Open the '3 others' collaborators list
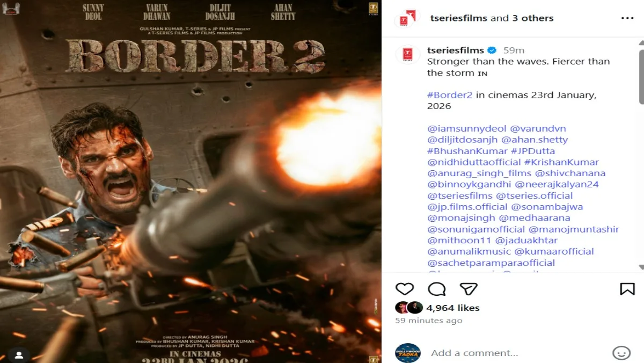This screenshot has width=644, height=363. coord(532,18)
